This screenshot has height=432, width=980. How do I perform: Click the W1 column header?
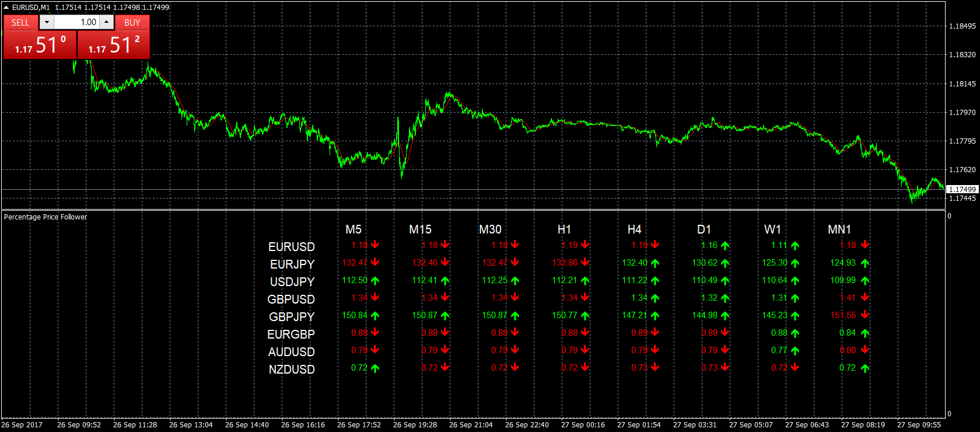772,229
